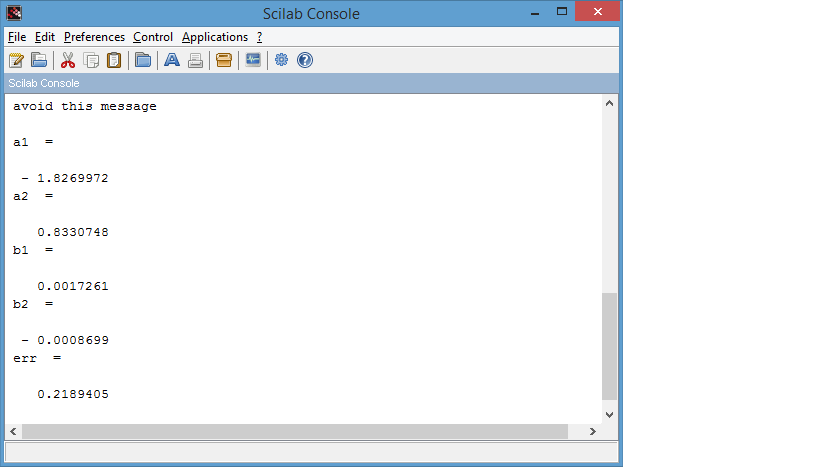Open the Control menu

[x=153, y=37]
